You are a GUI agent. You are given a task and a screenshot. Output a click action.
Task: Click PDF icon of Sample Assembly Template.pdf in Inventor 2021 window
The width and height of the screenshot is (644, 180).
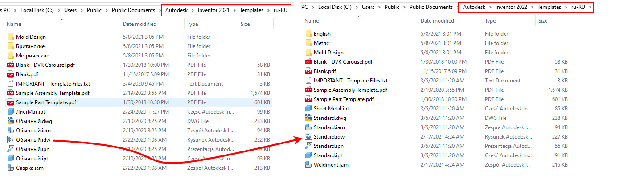point(11,93)
